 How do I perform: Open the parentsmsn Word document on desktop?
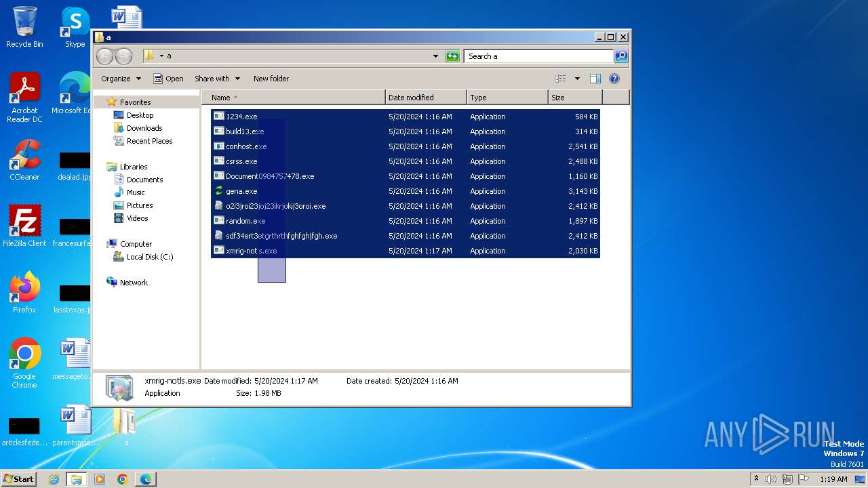coord(75,426)
